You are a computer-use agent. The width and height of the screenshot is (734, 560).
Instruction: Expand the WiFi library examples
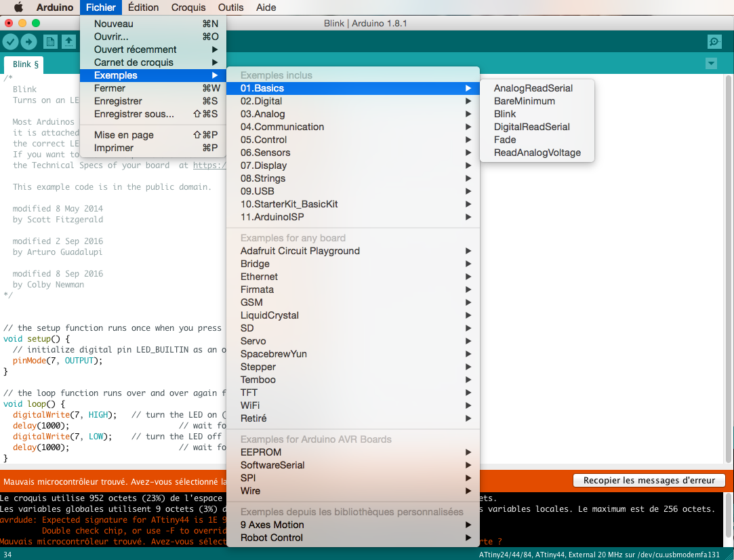pyautogui.click(x=353, y=405)
